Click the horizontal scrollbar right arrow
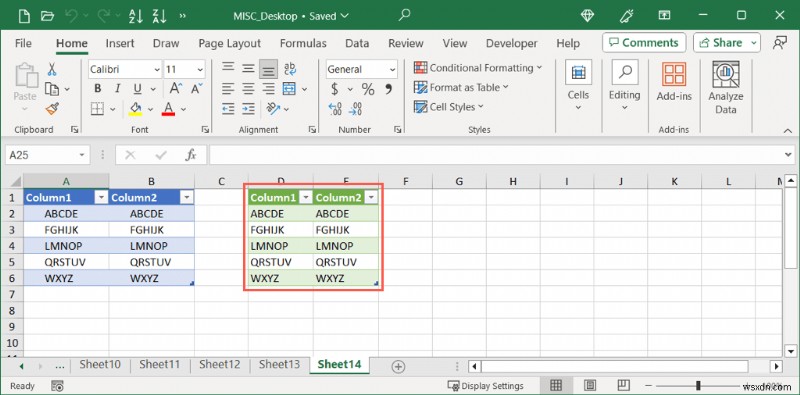 coord(777,366)
